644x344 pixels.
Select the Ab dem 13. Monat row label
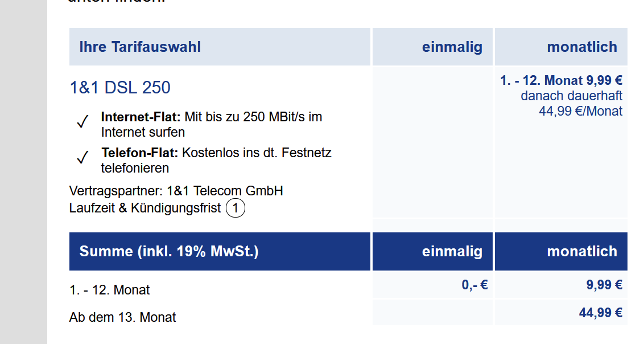click(x=122, y=317)
